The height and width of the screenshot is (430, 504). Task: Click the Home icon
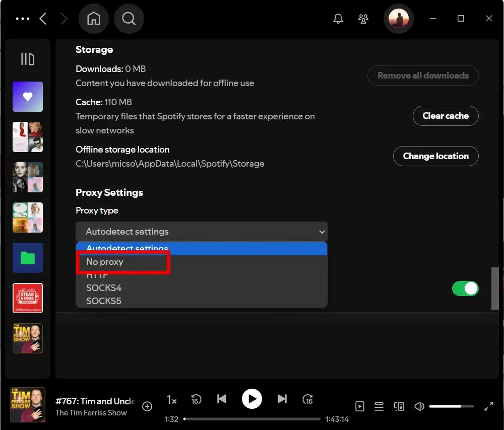coord(93,18)
